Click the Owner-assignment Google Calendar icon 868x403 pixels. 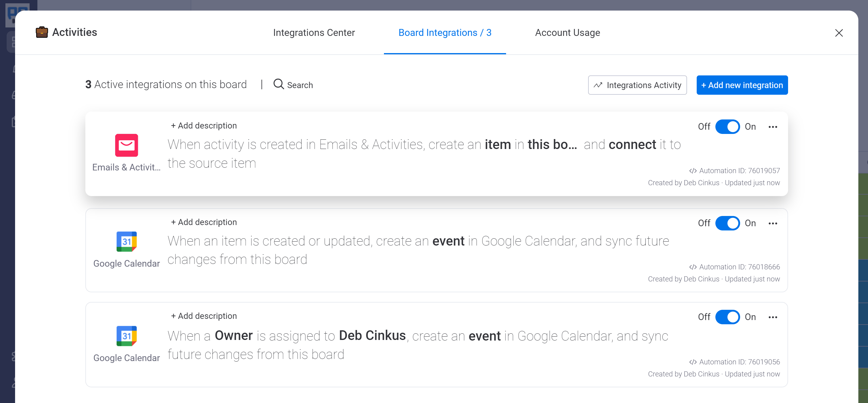[x=126, y=336]
